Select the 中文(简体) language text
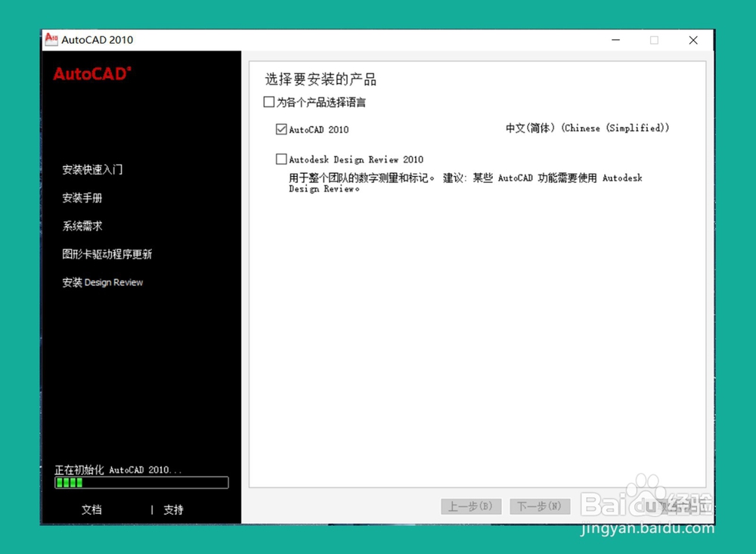 [x=587, y=128]
